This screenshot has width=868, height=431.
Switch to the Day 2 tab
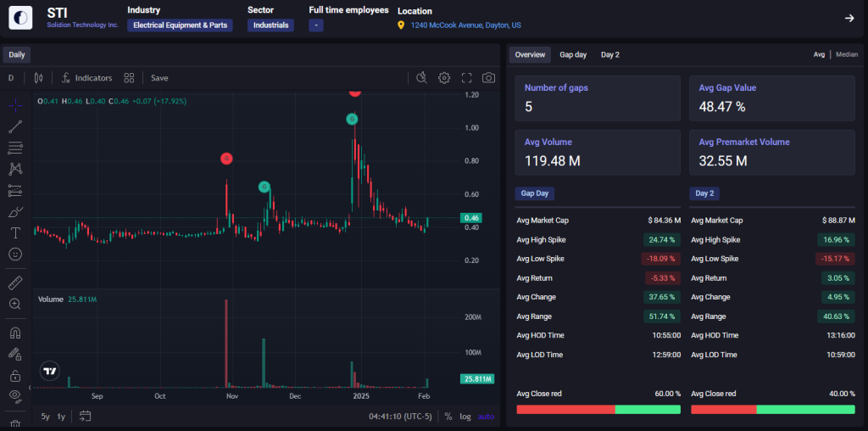pyautogui.click(x=610, y=55)
